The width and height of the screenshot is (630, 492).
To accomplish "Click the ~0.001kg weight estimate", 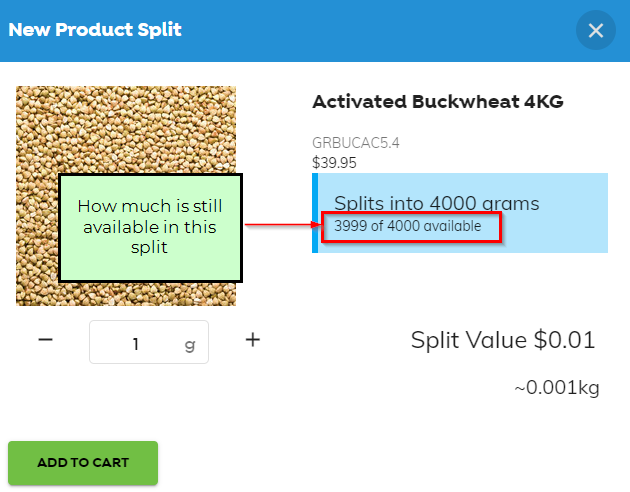I will tap(556, 388).
